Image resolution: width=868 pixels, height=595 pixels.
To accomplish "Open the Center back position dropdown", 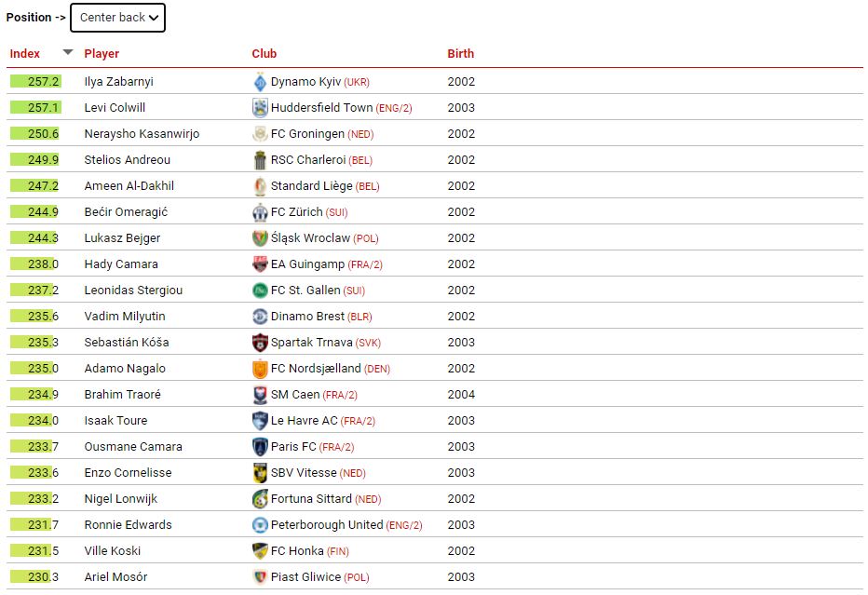I will [117, 18].
